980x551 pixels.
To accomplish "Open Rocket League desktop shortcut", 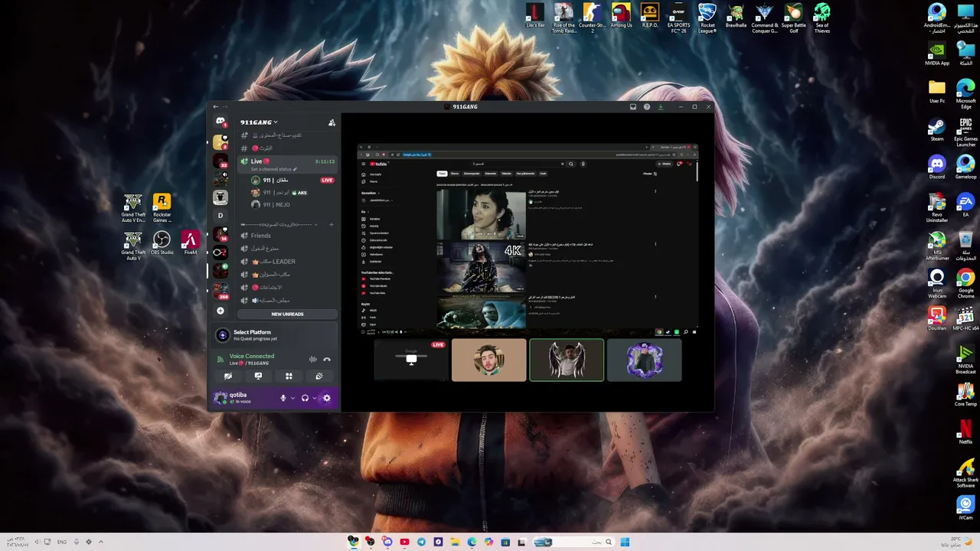I will 707,18.
